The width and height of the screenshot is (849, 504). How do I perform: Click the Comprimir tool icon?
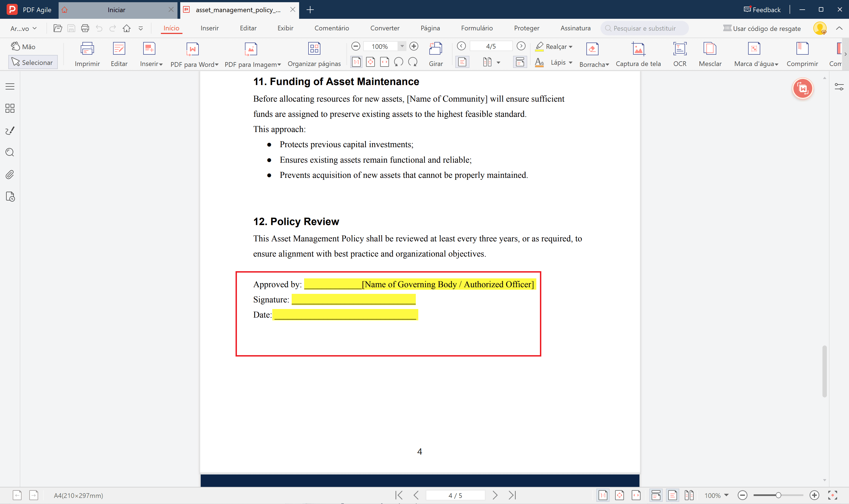click(802, 49)
